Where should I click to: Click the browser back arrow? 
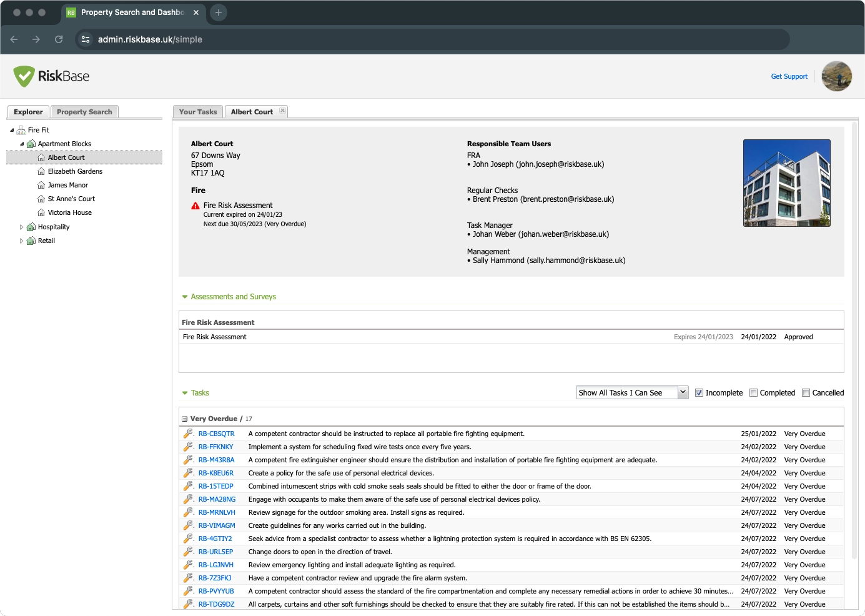coord(14,39)
